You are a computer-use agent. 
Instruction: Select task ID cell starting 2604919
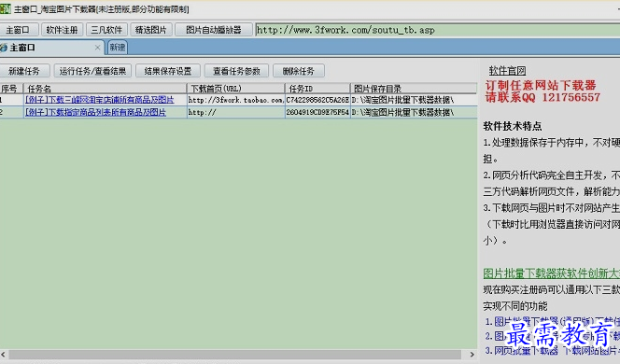317,112
